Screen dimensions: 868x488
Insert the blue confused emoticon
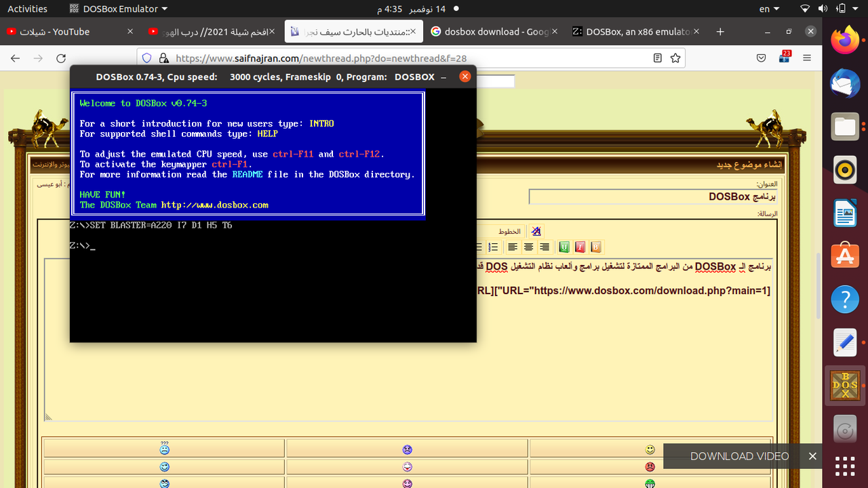(x=164, y=449)
